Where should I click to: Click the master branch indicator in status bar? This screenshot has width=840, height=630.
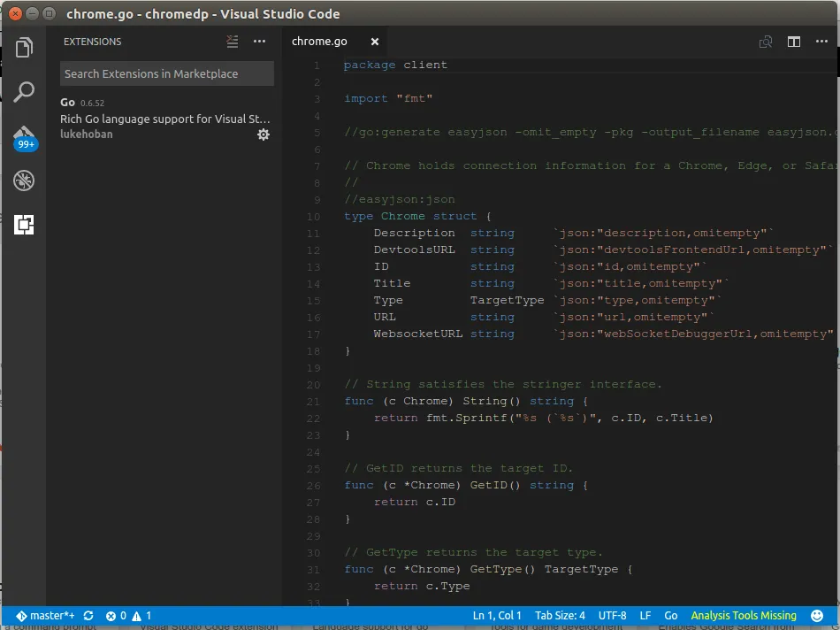point(45,616)
